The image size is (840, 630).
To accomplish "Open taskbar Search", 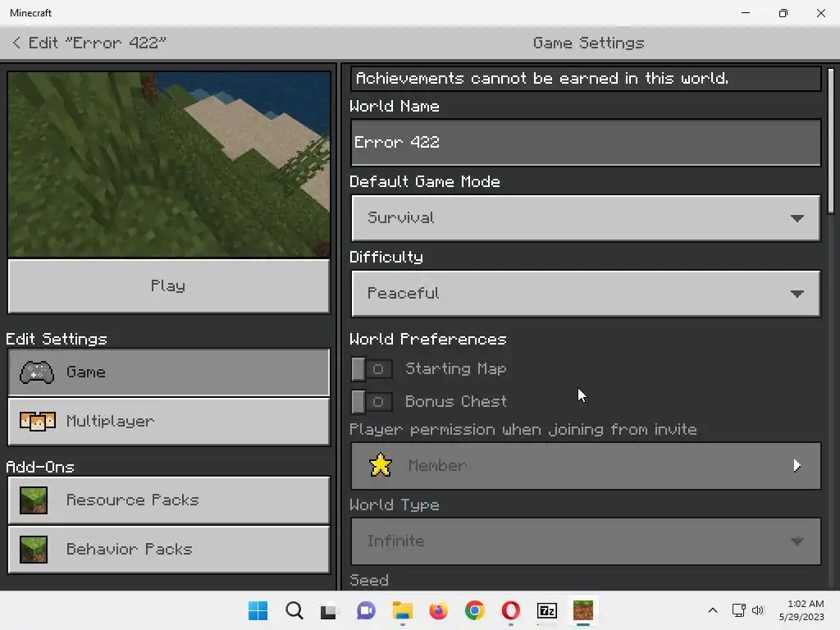I will point(294,610).
